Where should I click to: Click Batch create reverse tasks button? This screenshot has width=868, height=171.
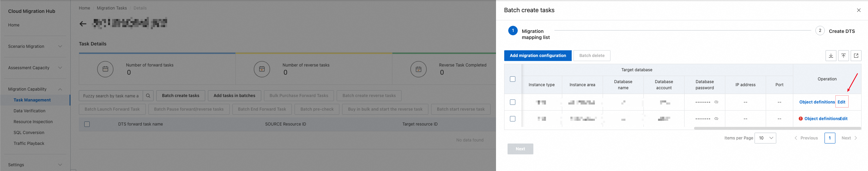369,96
